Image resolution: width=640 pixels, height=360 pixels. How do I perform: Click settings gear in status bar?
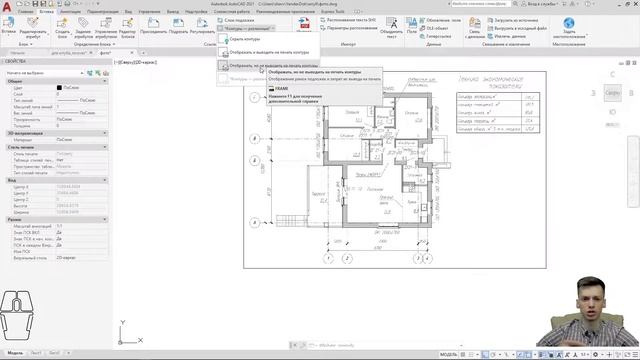click(596, 355)
